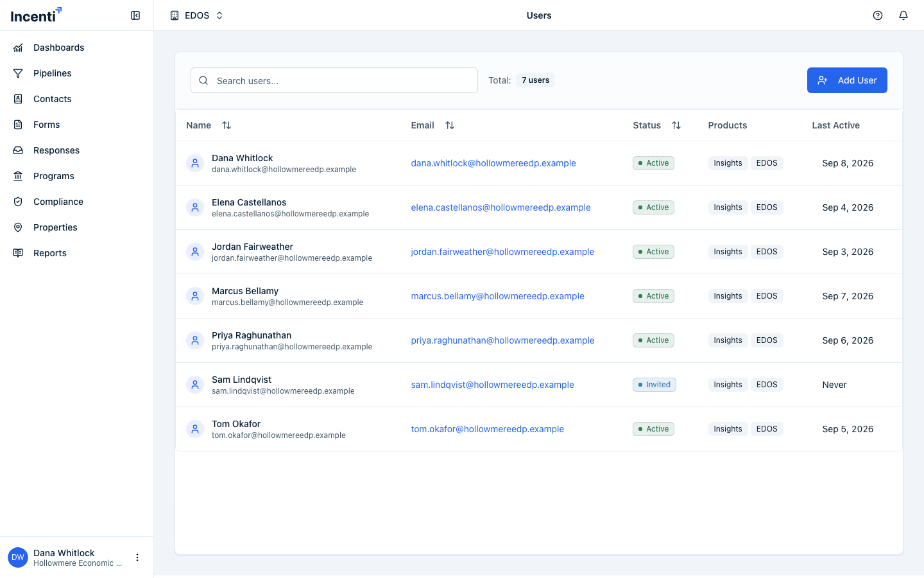Click the Forms document icon
The image size is (924, 578).
tap(18, 125)
